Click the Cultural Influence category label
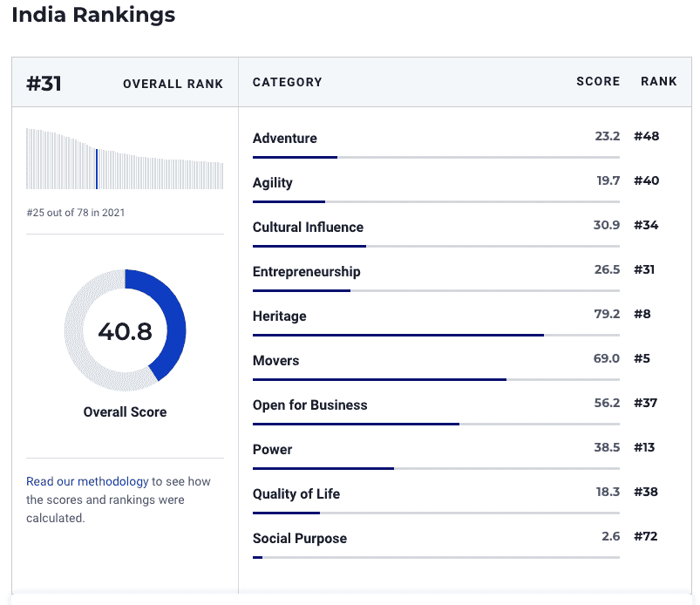The image size is (700, 605). point(308,227)
